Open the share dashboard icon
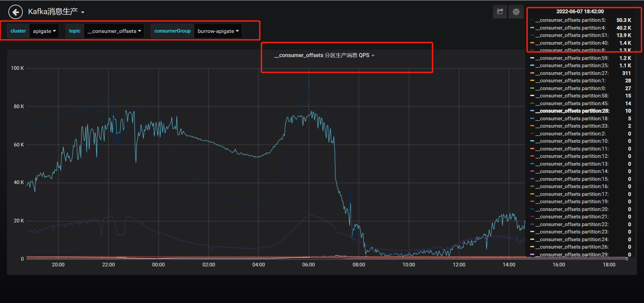This screenshot has width=644, height=303. coord(500,12)
